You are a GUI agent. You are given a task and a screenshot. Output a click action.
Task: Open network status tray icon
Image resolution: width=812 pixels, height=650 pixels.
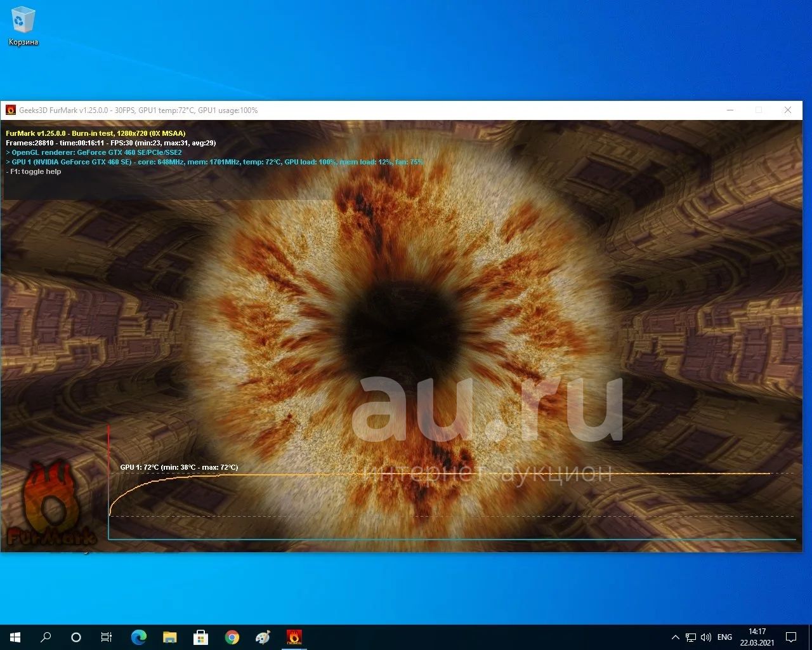pyautogui.click(x=691, y=637)
